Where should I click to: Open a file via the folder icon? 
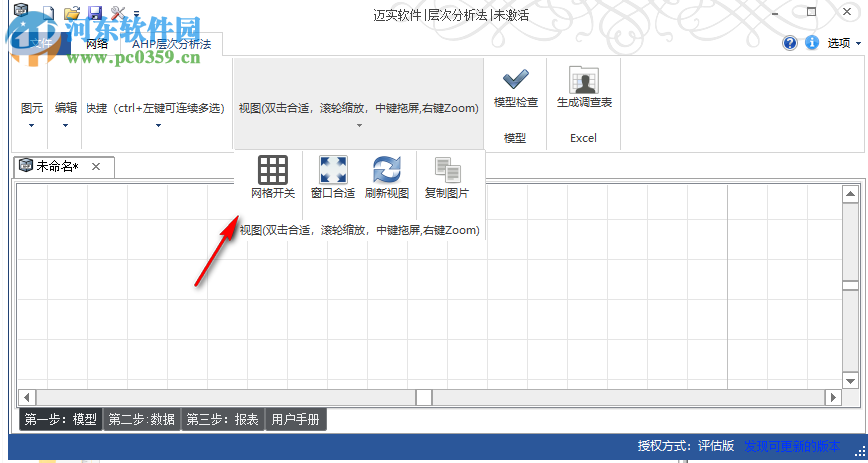tap(72, 13)
